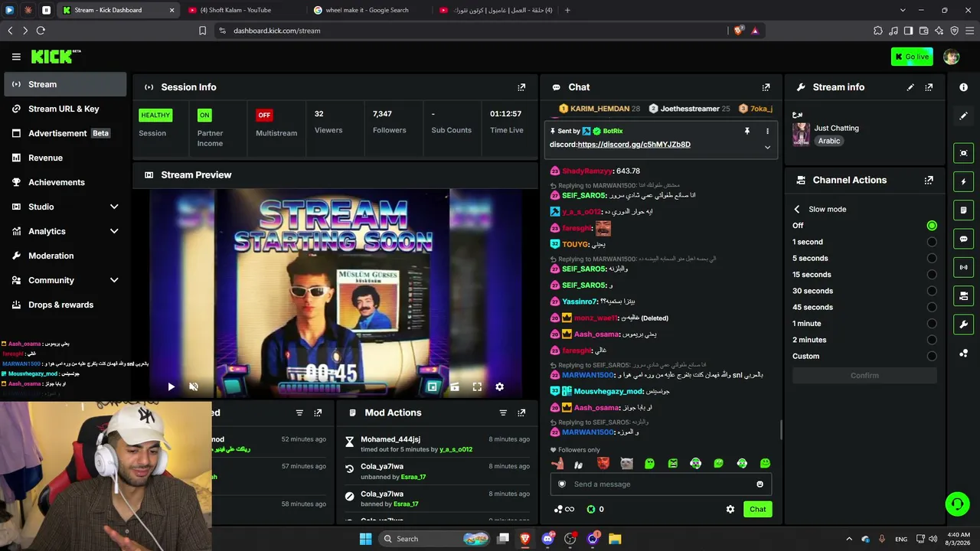Expand the Analytics sidebar section
980x551 pixels.
(114, 231)
